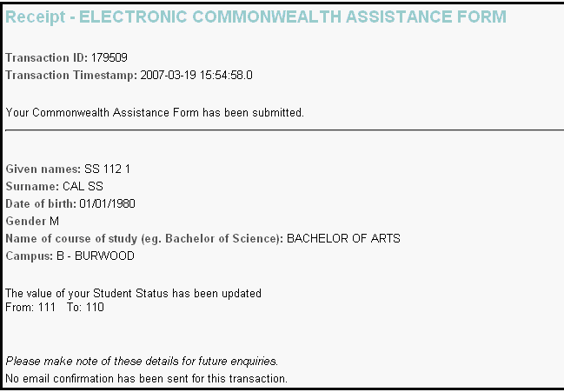Click the Surname label
Image resolution: width=564 pixels, height=392 pixels.
32,186
